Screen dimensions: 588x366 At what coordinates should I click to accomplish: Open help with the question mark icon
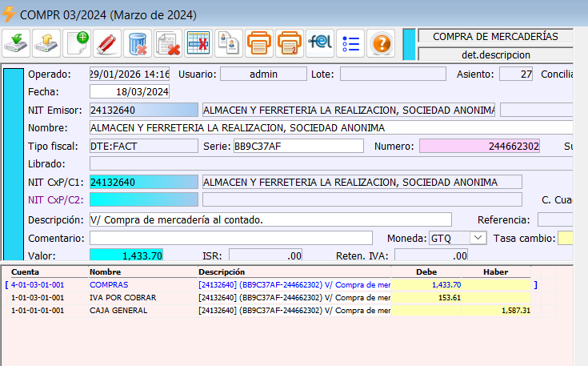point(381,42)
